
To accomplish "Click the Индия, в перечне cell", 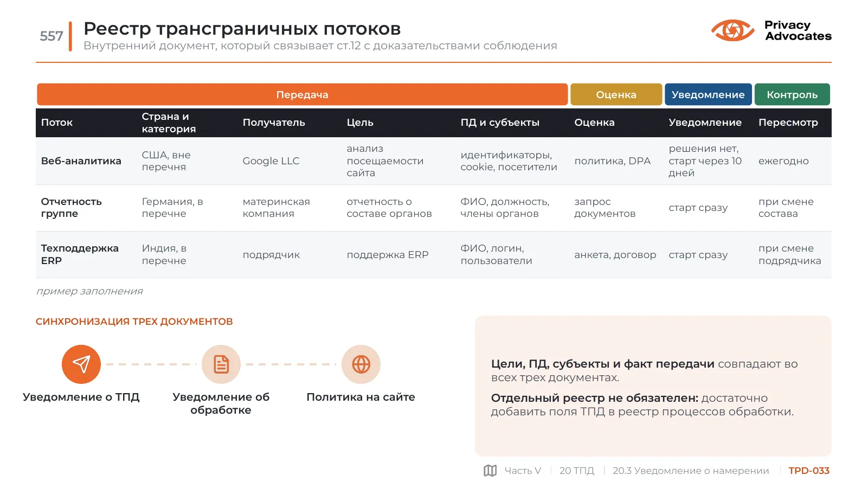I will click(x=164, y=254).
